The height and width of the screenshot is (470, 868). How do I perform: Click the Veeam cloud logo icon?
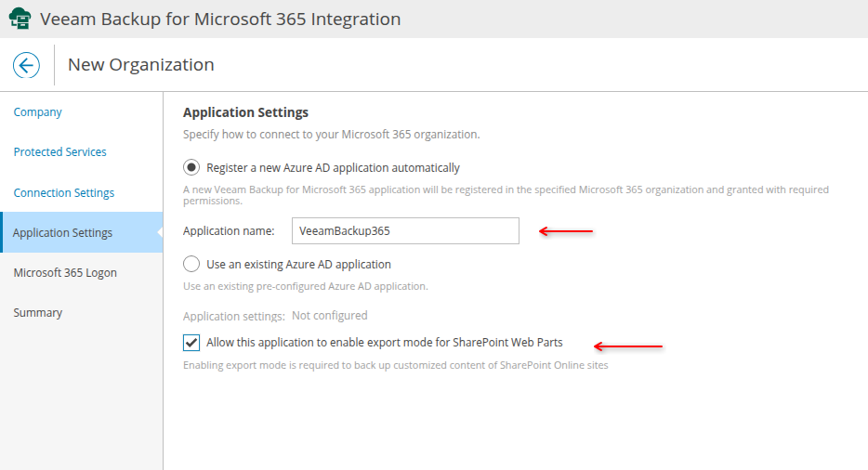[x=20, y=19]
